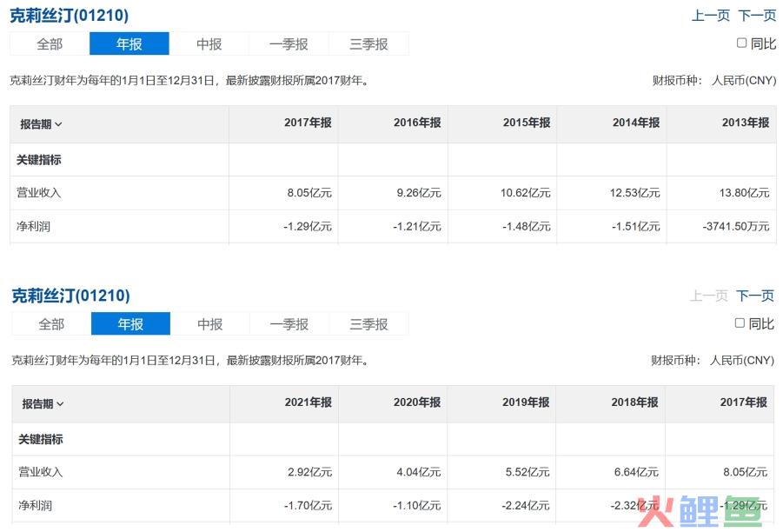The image size is (783, 532).
Task: Select revenue value 2.92亿元
Action: coord(309,472)
